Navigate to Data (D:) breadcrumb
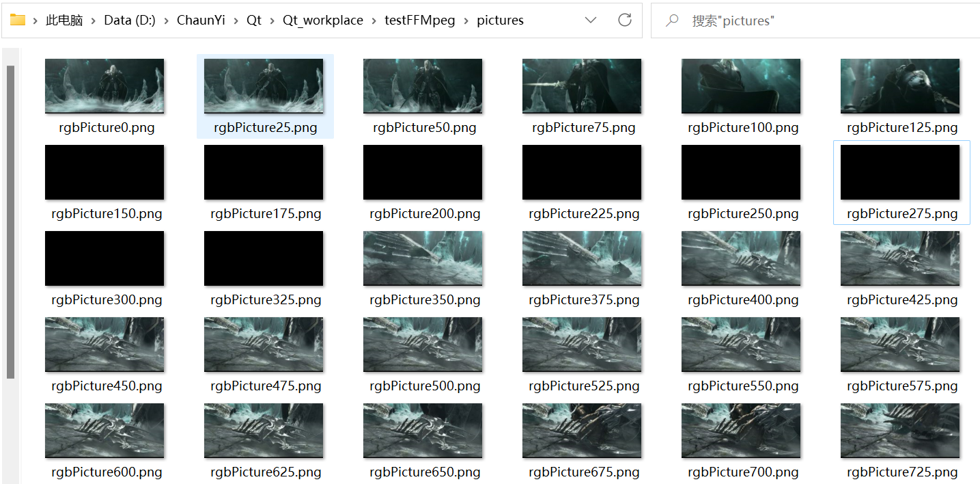Screen dimensions: 980x484 pos(130,21)
